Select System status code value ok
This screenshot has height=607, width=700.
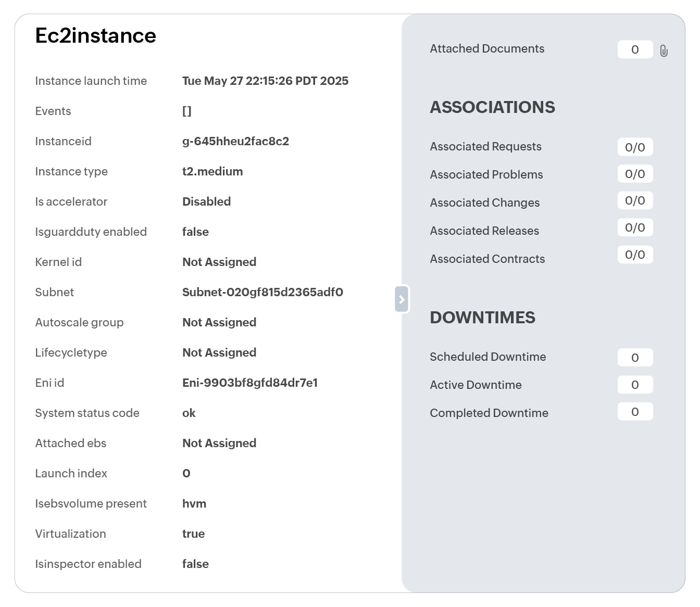click(189, 413)
